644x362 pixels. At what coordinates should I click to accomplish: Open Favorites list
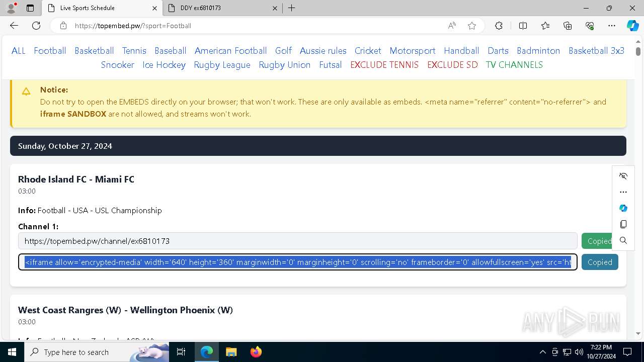[545, 26]
